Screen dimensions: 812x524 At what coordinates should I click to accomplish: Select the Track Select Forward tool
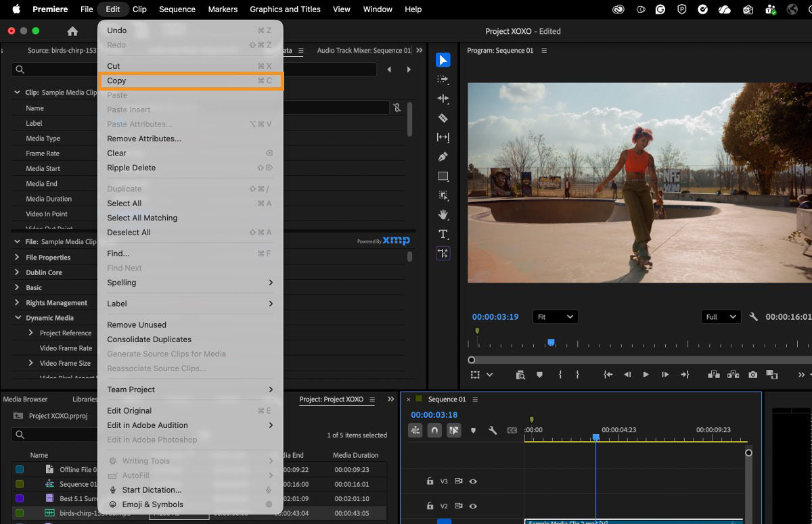coord(443,79)
